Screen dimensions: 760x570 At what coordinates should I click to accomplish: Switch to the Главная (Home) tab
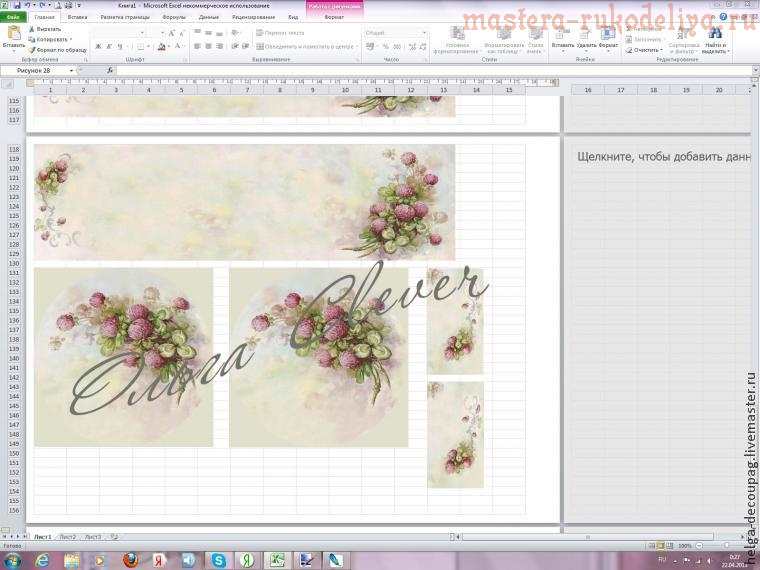[x=45, y=17]
